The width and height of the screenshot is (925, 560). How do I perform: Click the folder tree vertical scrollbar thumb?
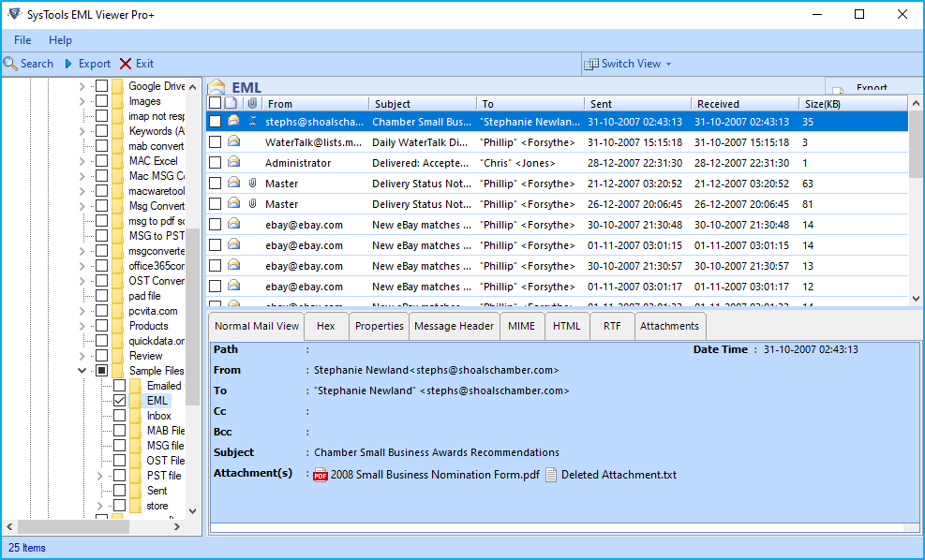click(x=193, y=317)
